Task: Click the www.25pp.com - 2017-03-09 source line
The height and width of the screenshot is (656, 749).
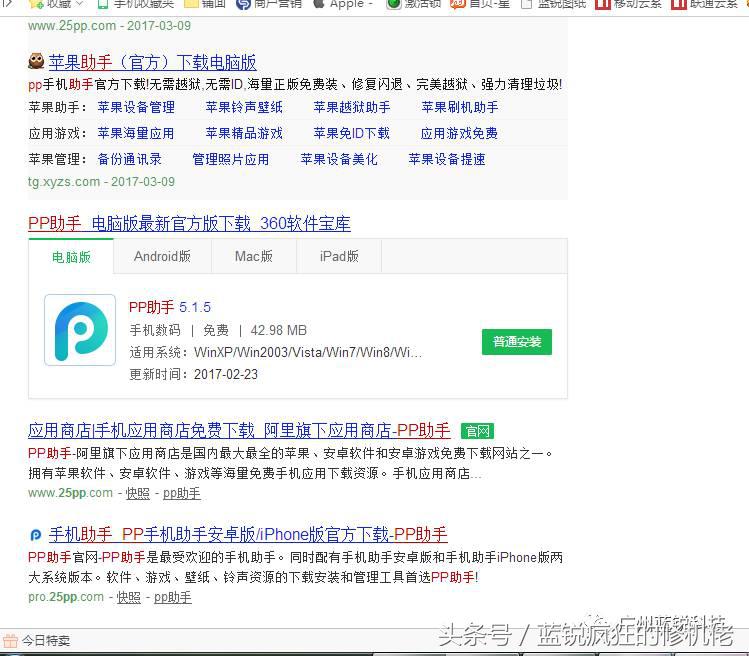Action: coord(109,26)
